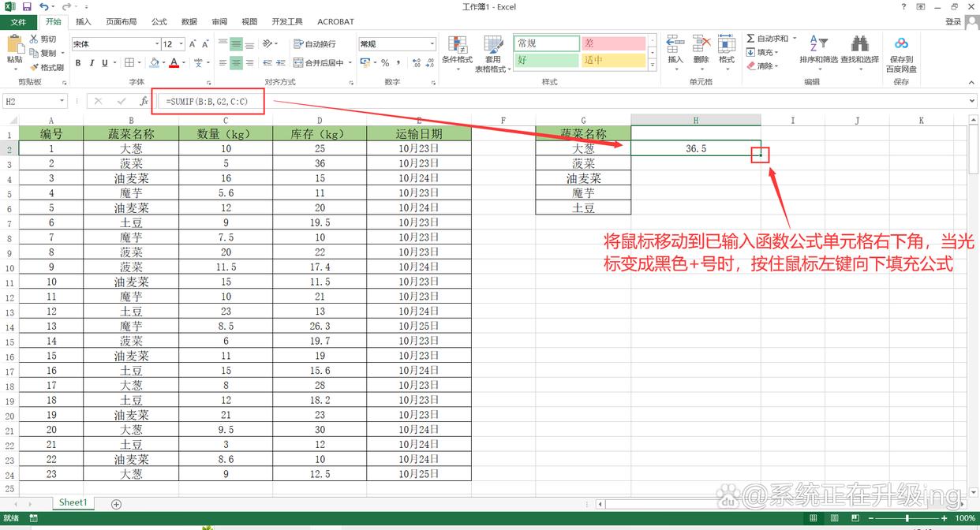Increase font size with larger A icon
The width and height of the screenshot is (980, 530).
(x=194, y=44)
